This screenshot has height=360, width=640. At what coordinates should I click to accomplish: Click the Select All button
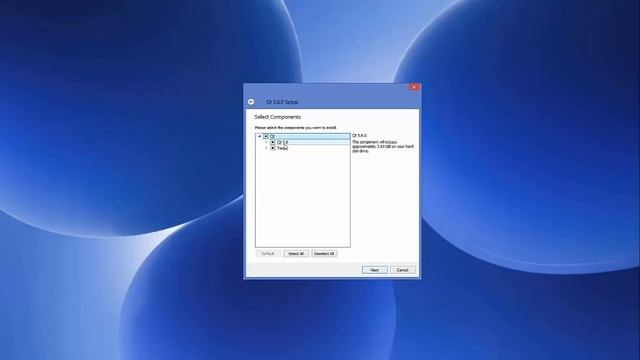[296, 253]
